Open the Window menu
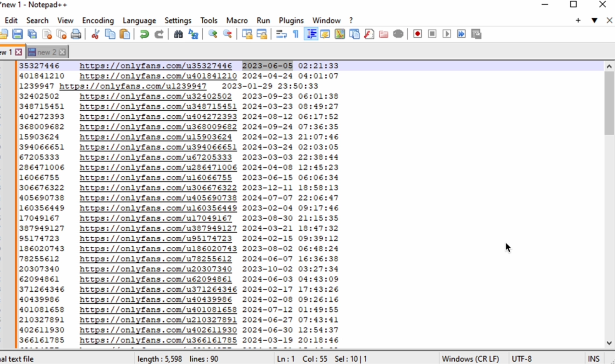The height and width of the screenshot is (364, 615). 326,20
